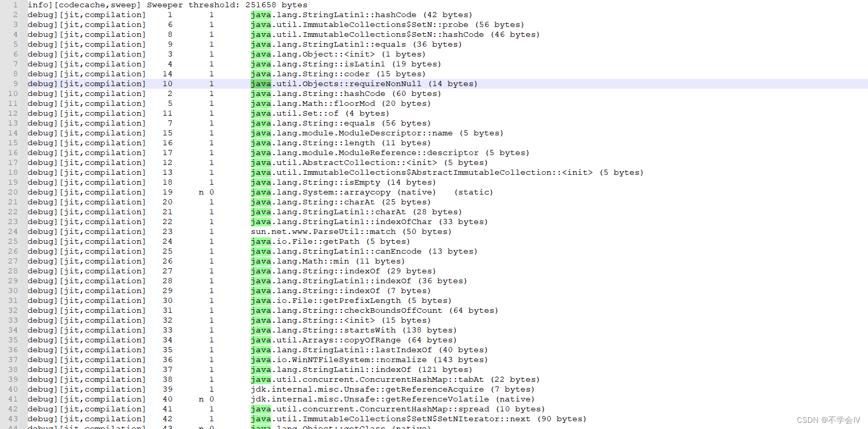Click line number 40 in gutter
The image size is (868, 429).
pyautogui.click(x=13, y=389)
